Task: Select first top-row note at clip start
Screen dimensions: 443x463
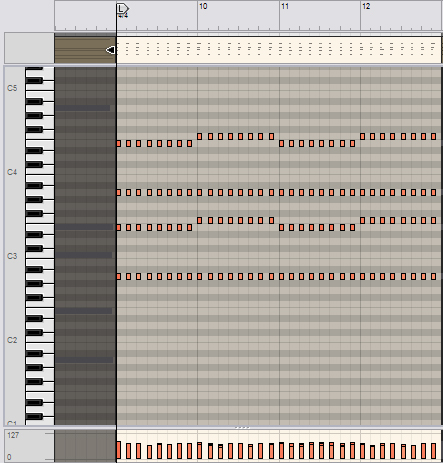Action: pos(119,143)
